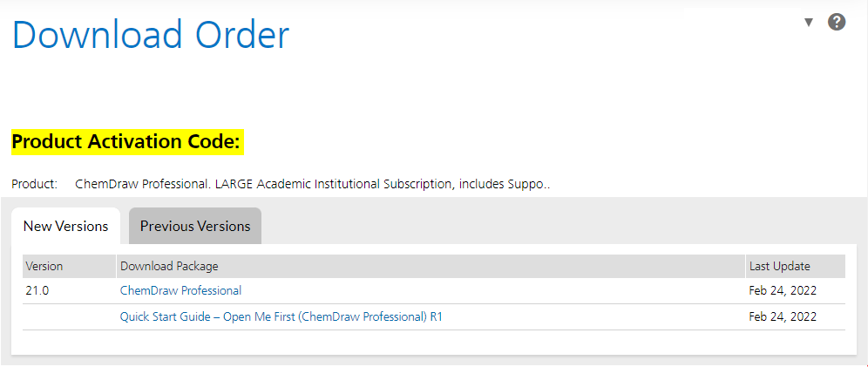The image size is (868, 367).
Task: Select the LARGE Academic Institutional Subscription text
Action: pyautogui.click(x=351, y=184)
